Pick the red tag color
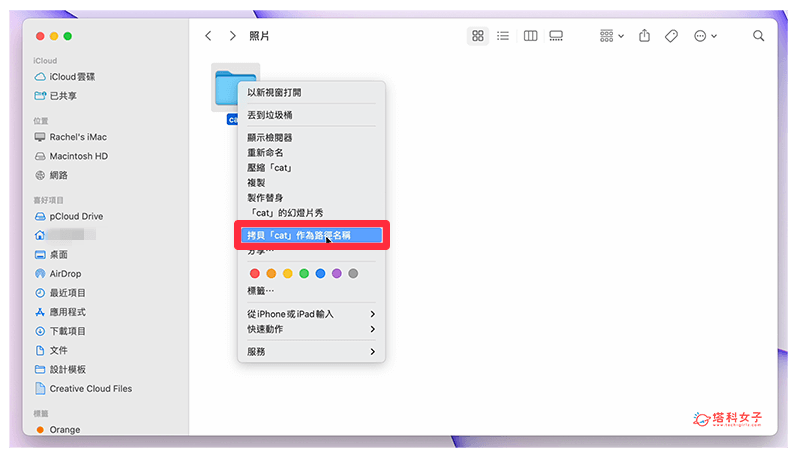The width and height of the screenshot is (800, 460). click(255, 273)
